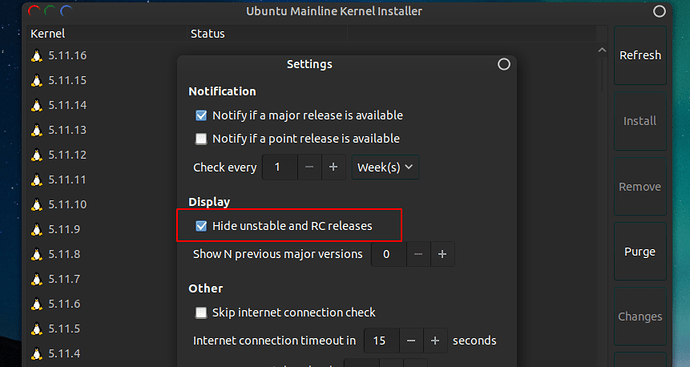
Task: Increase Show N previous major versions
Action: 442,254
